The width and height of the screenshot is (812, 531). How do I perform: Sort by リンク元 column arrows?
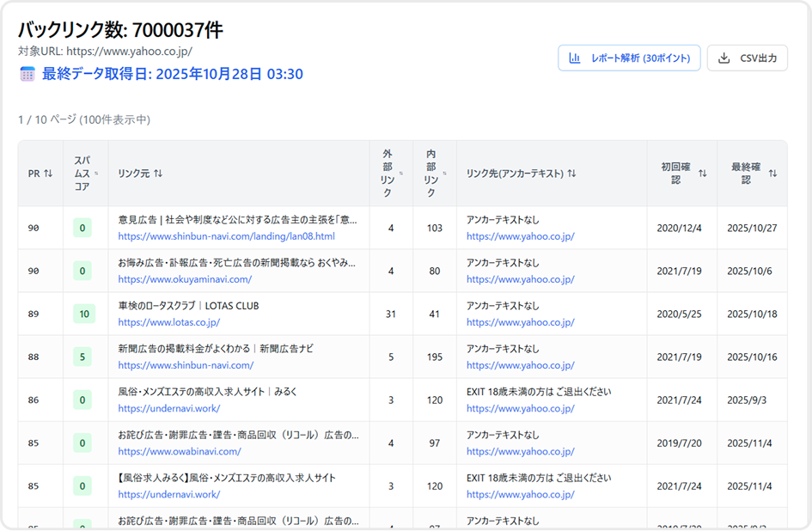point(158,174)
